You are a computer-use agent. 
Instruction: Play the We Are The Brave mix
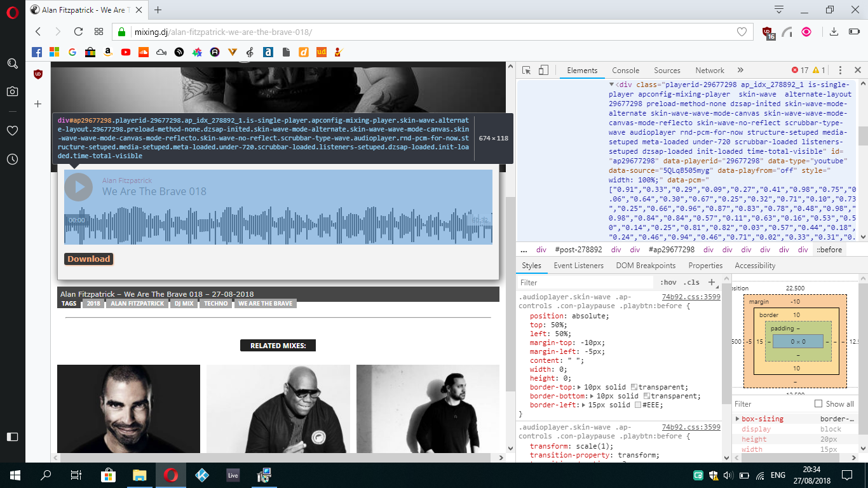click(79, 187)
